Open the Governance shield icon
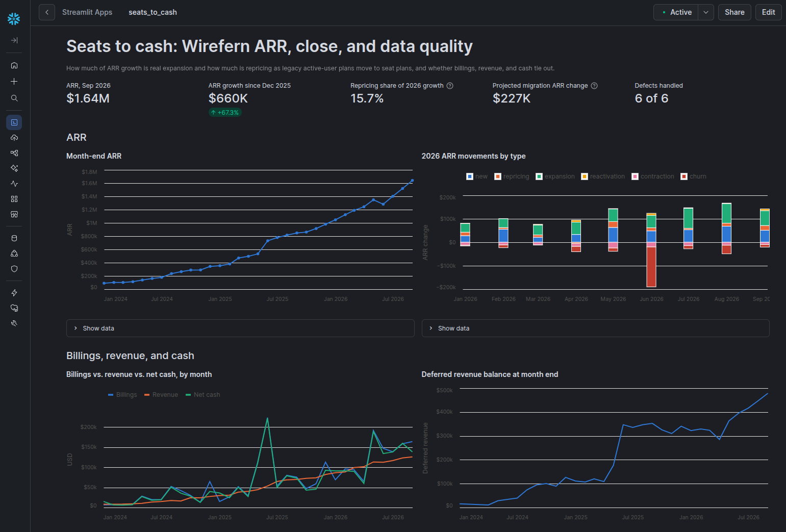 (x=14, y=269)
